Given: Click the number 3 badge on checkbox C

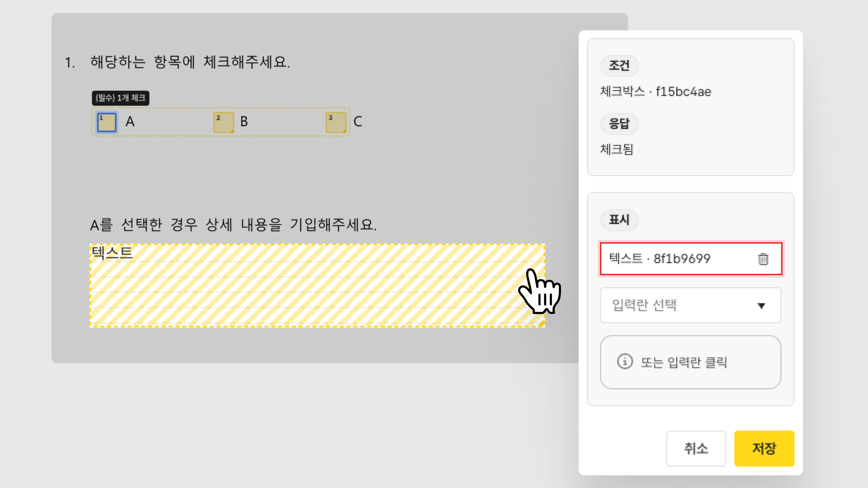Looking at the screenshot, I should pos(330,117).
